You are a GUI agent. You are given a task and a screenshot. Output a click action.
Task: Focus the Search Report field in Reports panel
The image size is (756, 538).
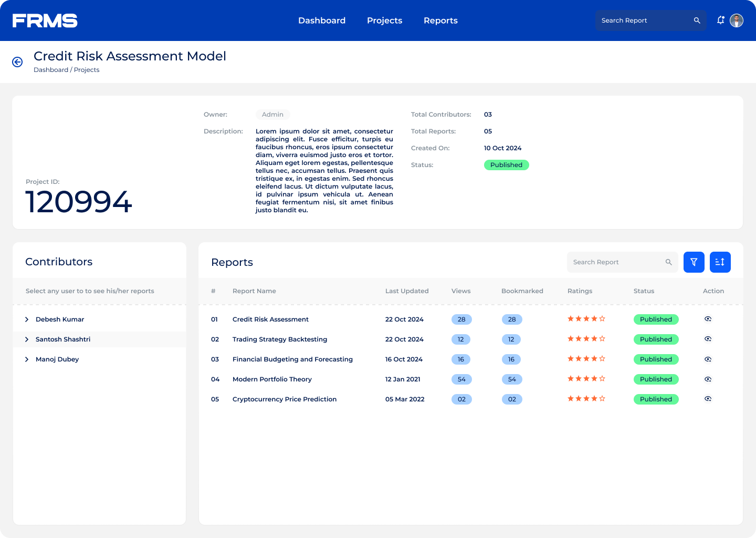coord(615,262)
